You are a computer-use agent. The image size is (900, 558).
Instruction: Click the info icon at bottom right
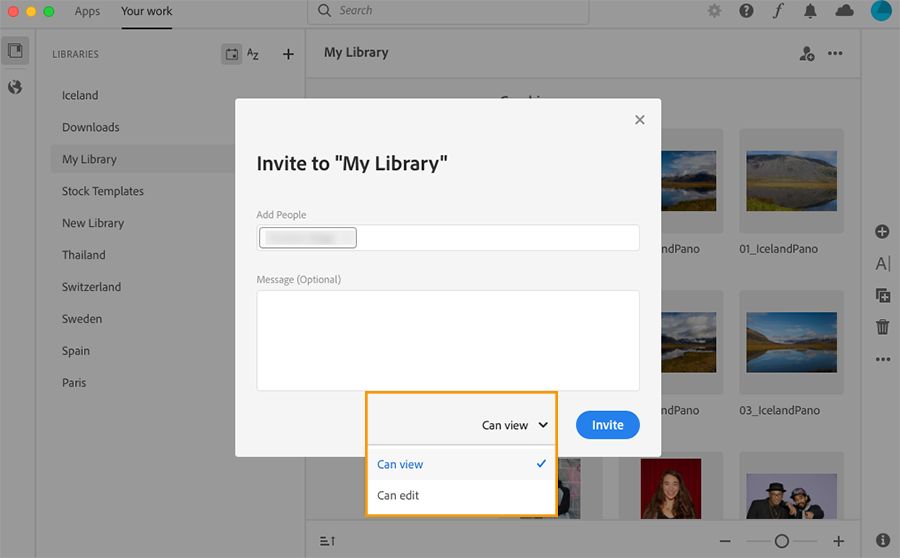point(883,540)
